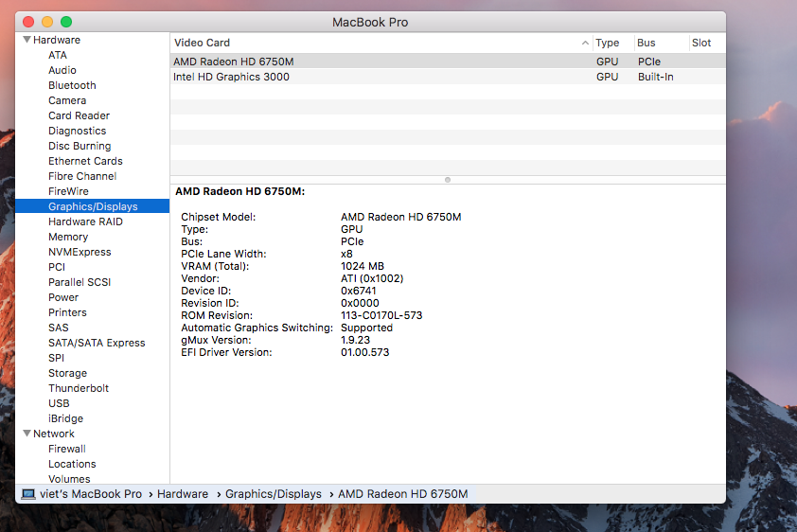Select Thunderbolt in the sidebar
797x532 pixels.
click(x=79, y=388)
